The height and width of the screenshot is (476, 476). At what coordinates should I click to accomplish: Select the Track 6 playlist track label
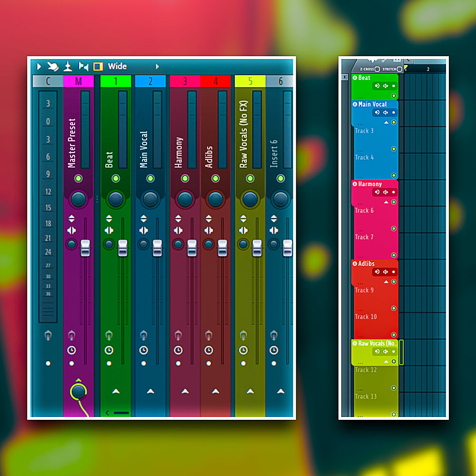pyautogui.click(x=364, y=210)
